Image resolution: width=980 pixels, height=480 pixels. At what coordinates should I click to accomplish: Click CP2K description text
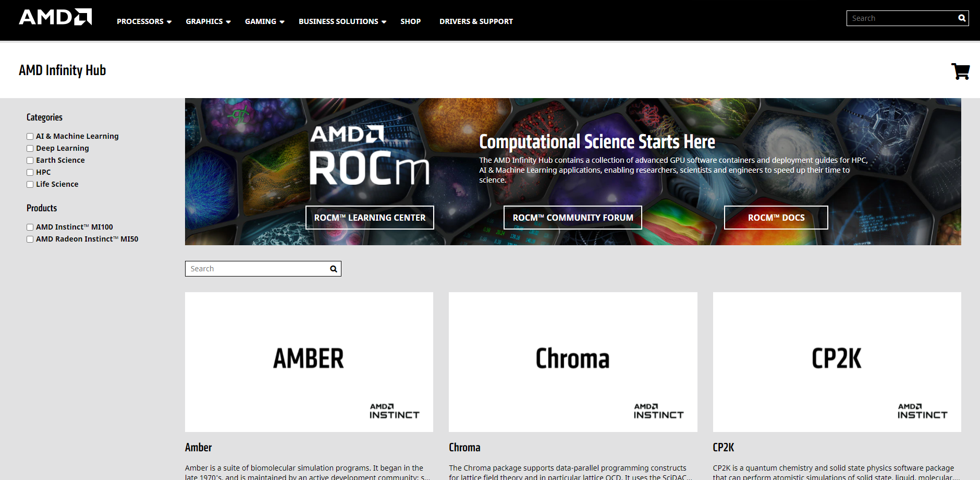click(x=836, y=472)
